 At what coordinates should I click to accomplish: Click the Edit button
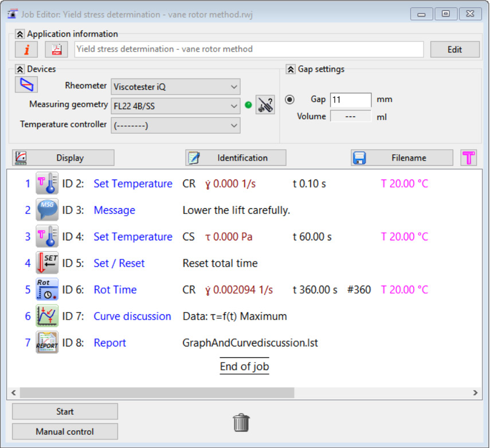(454, 49)
